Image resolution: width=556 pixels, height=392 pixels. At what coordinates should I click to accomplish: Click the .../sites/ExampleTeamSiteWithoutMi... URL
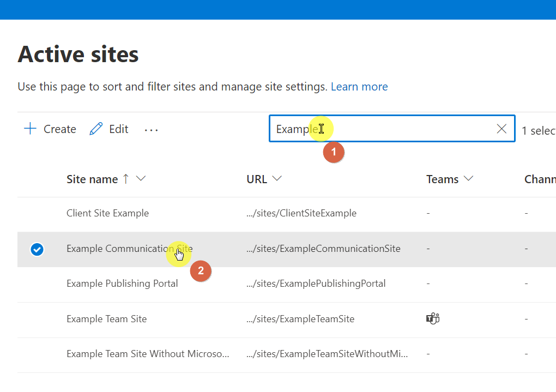point(327,354)
